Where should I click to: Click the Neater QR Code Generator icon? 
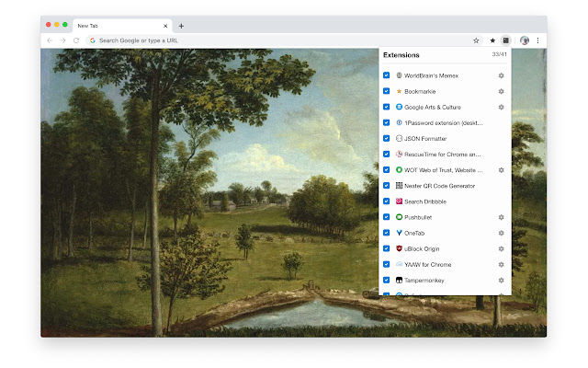[399, 186]
